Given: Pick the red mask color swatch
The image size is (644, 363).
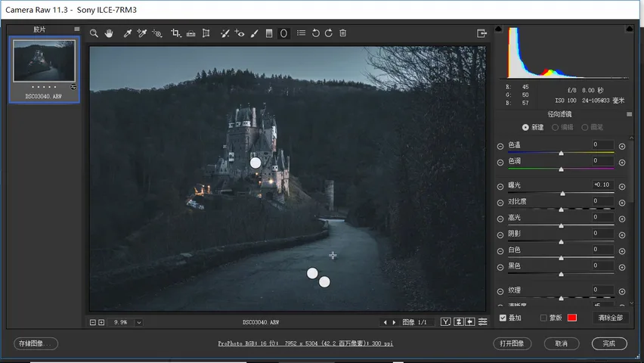Looking at the screenshot, I should pos(571,318).
